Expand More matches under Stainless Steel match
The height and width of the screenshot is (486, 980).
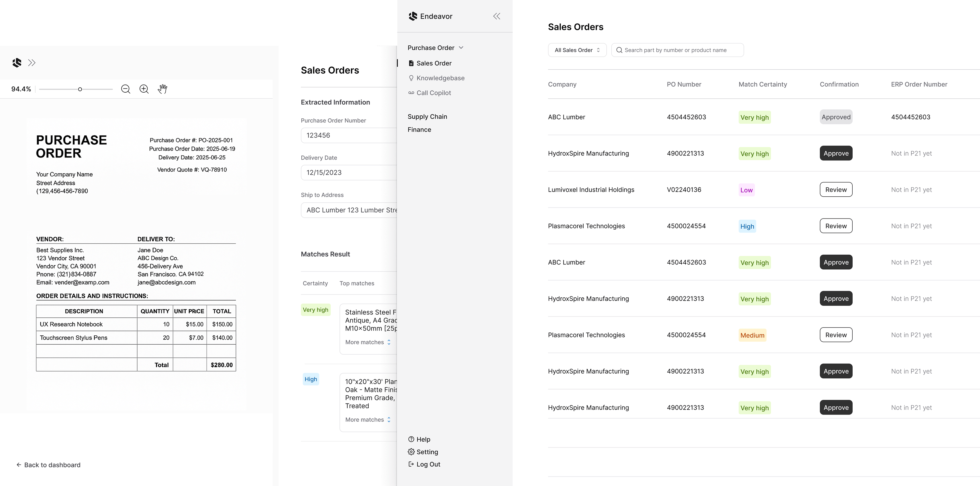pos(368,342)
